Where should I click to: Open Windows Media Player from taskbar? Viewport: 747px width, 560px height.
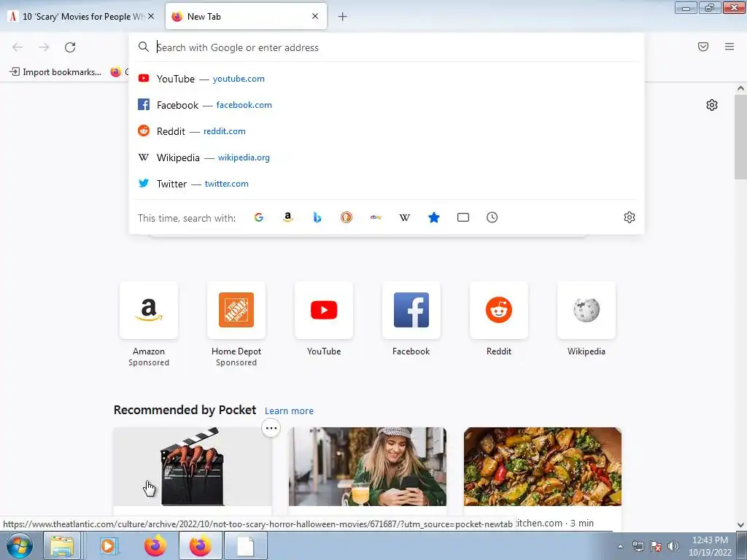(109, 545)
